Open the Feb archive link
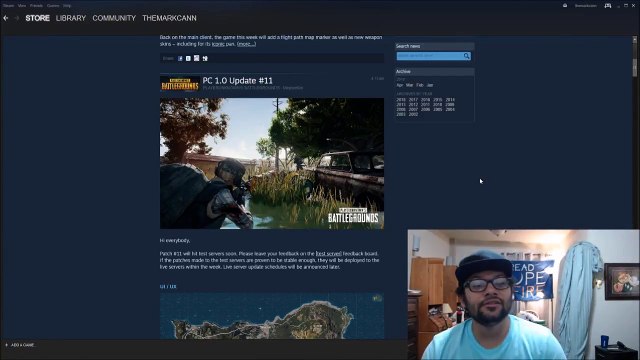The height and width of the screenshot is (360, 640). [x=420, y=85]
